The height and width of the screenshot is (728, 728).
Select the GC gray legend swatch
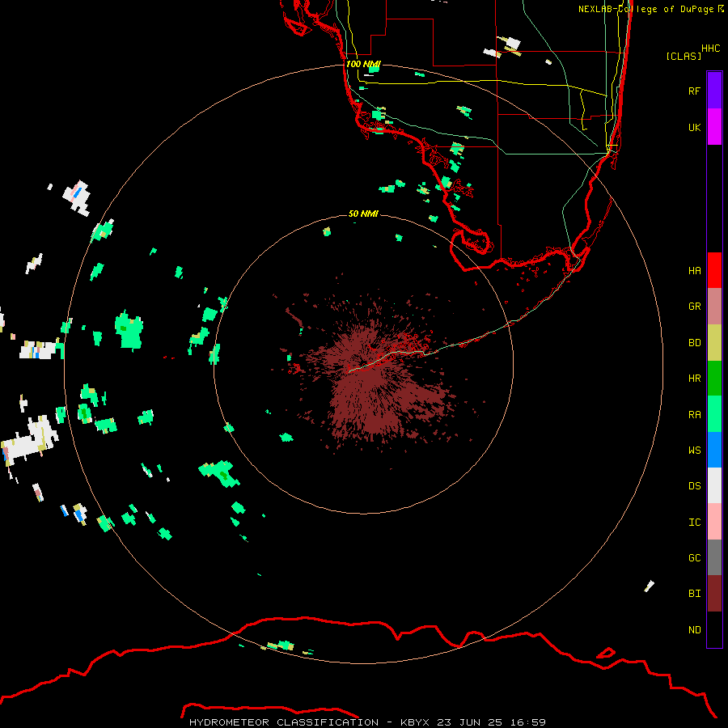coord(714,557)
